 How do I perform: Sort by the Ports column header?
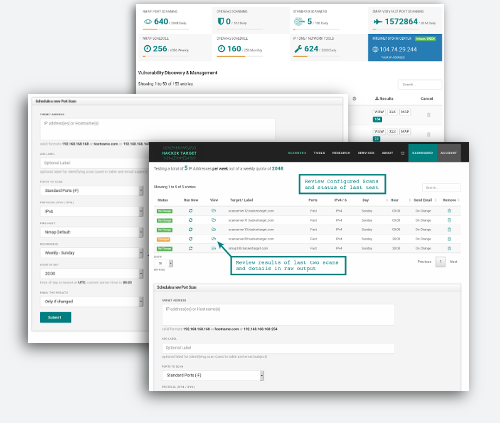click(x=313, y=200)
